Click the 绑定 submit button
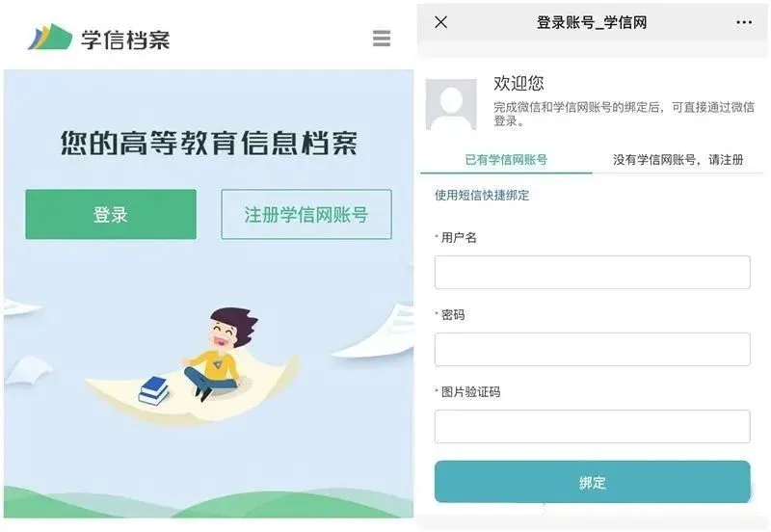771x532 pixels. coord(592,482)
